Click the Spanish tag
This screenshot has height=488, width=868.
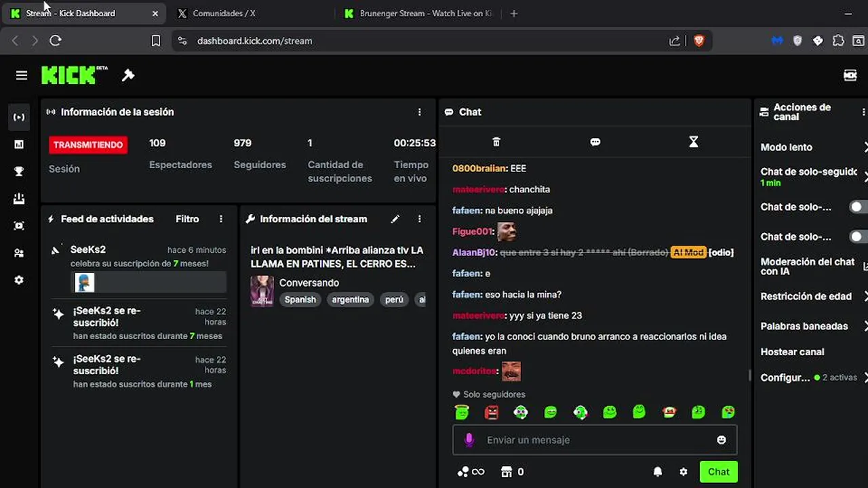300,300
